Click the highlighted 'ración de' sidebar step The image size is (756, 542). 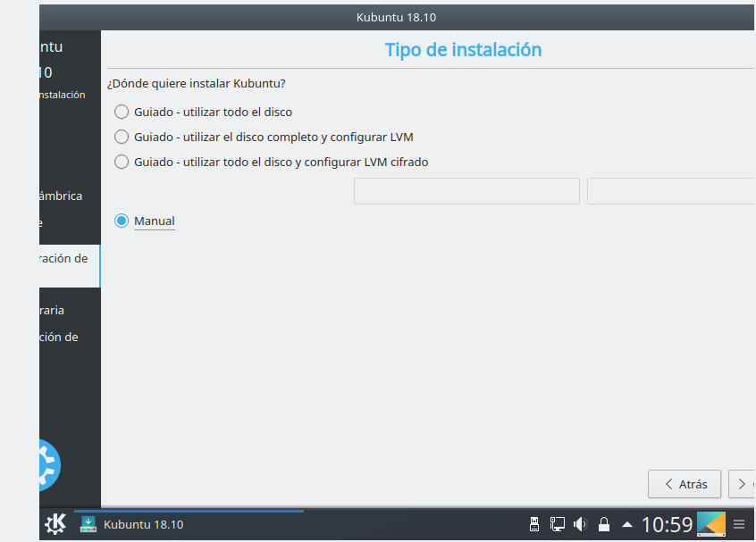click(x=70, y=266)
